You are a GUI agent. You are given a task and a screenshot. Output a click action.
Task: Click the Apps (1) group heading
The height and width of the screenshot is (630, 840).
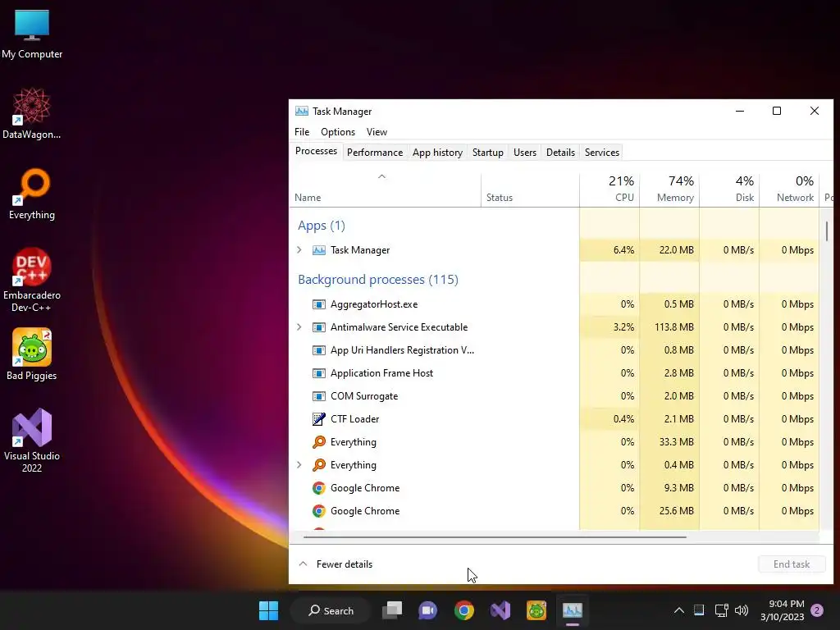[x=322, y=226]
